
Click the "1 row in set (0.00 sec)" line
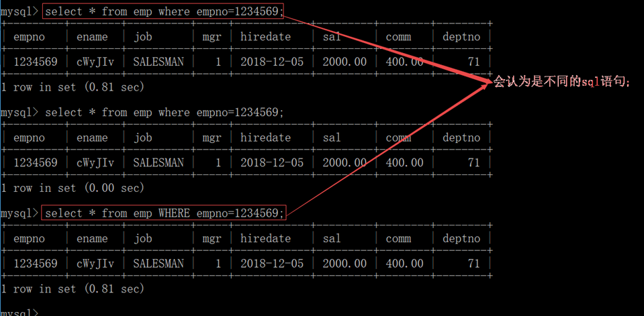[73, 188]
